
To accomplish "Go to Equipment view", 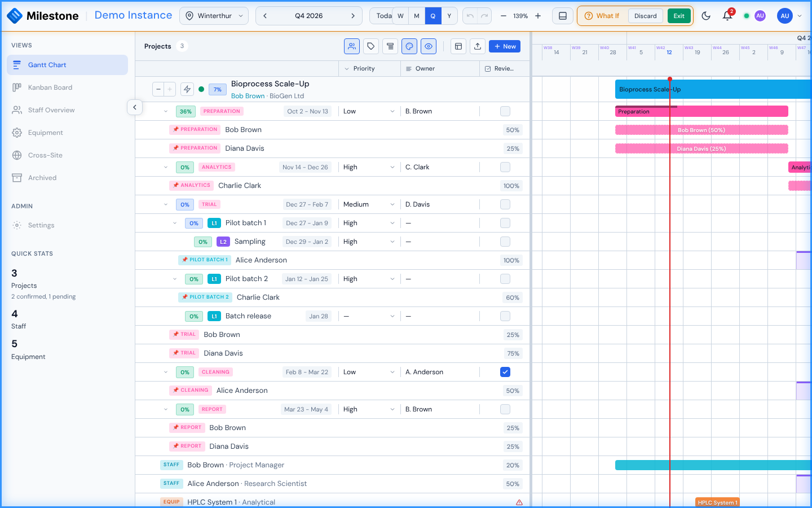I will [x=67, y=133].
